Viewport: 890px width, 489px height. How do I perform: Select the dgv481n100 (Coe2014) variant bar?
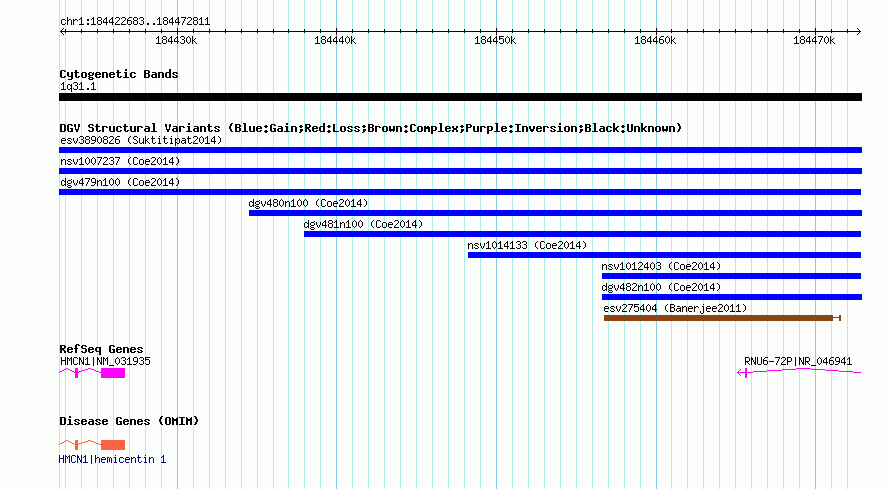coord(582,234)
